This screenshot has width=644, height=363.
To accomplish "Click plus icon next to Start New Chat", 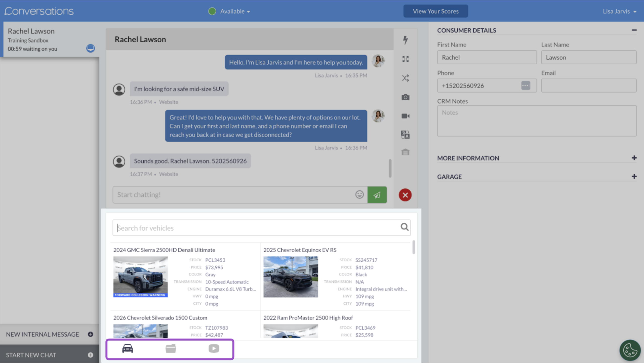I will (x=91, y=355).
